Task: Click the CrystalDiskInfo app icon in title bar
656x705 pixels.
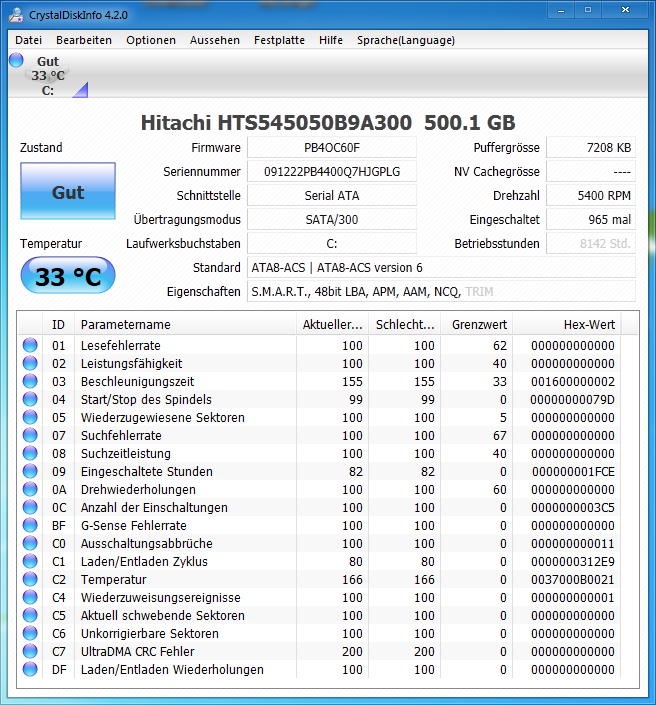Action: (x=16, y=15)
